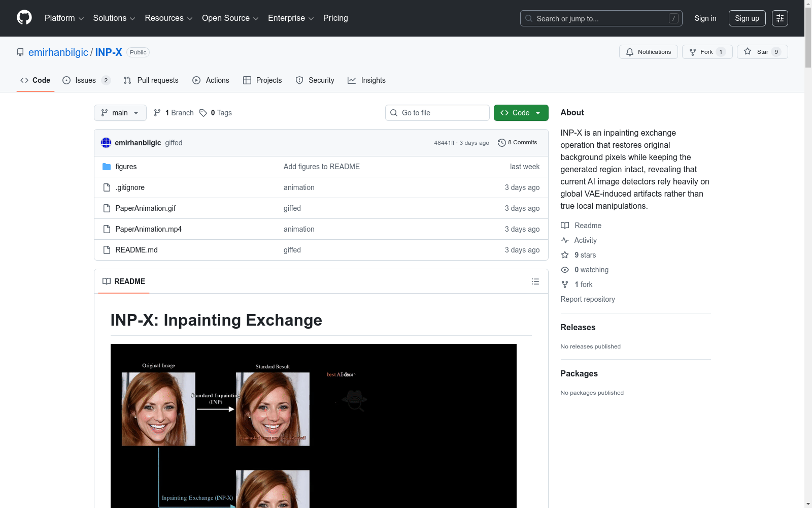
Task: Click the .gitignore file icon
Action: tap(107, 187)
